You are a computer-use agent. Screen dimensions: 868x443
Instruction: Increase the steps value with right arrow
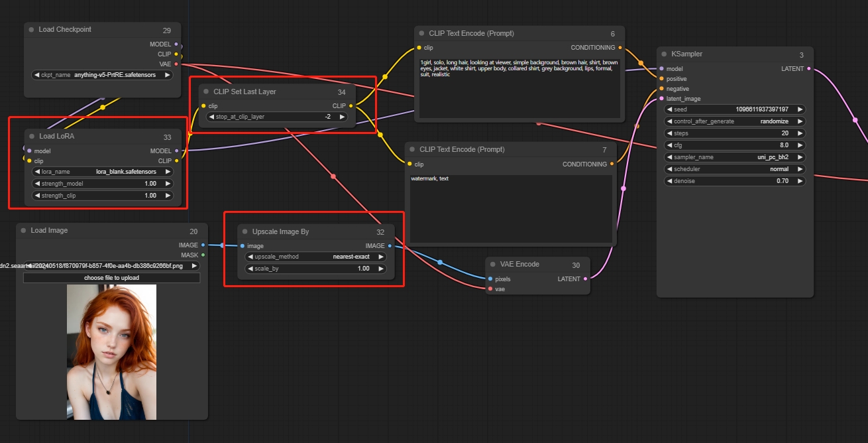(x=800, y=133)
